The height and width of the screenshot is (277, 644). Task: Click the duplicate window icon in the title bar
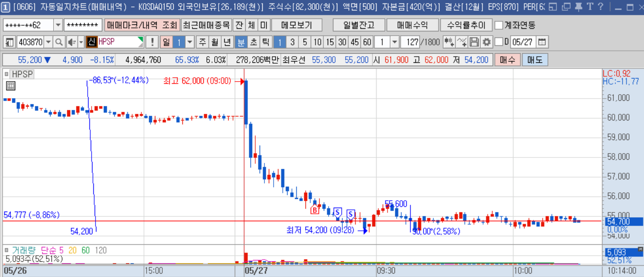click(566, 7)
